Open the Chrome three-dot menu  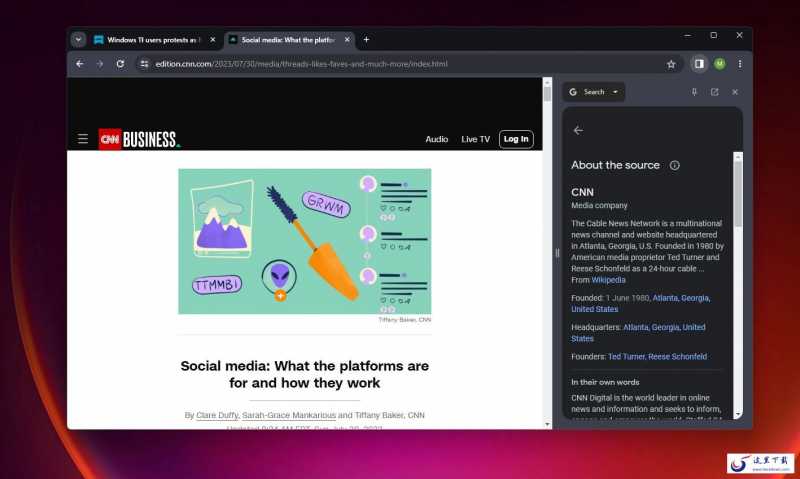pos(740,64)
